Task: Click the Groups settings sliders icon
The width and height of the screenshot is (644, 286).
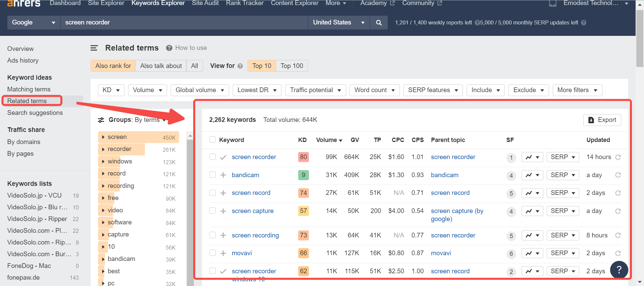Action: (x=101, y=120)
